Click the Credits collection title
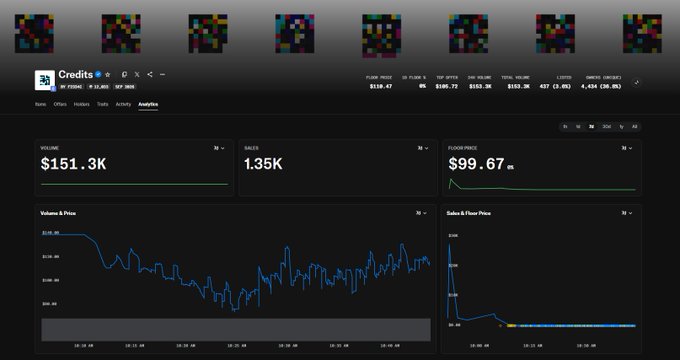Screen dimensions: 680x360 tap(75, 75)
